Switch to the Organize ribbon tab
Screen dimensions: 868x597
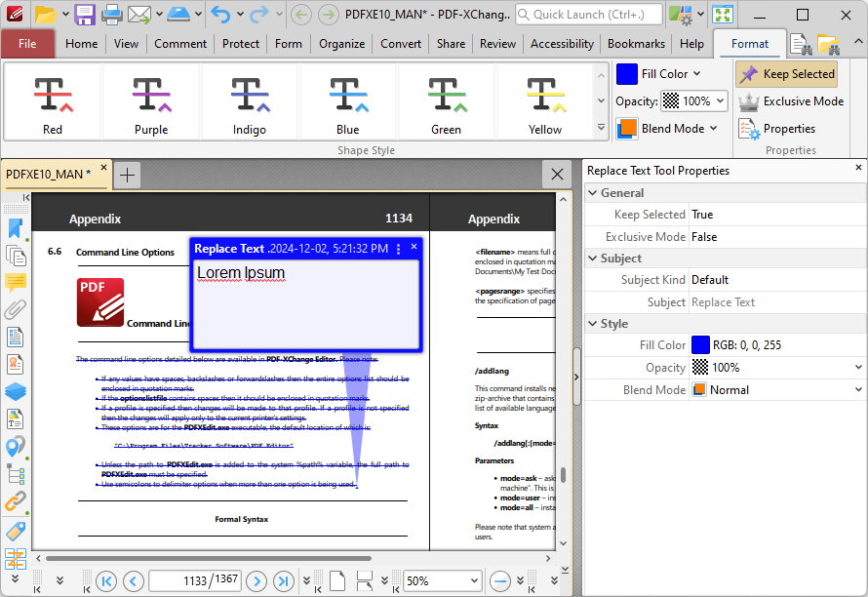tap(341, 44)
